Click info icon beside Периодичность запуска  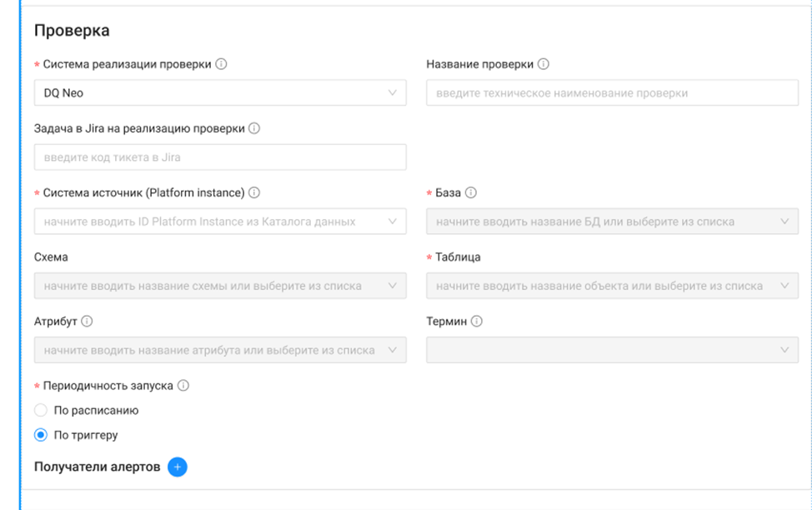coord(183,386)
